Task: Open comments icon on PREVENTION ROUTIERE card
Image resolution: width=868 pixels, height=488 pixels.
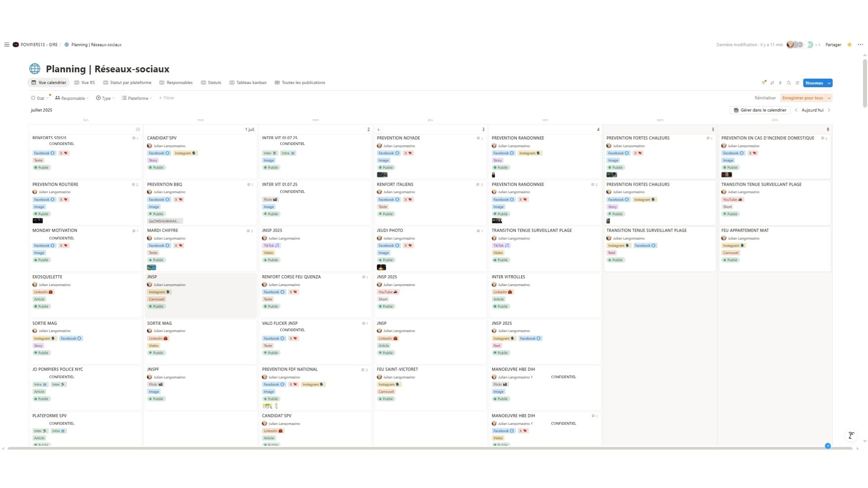Action: click(x=135, y=184)
